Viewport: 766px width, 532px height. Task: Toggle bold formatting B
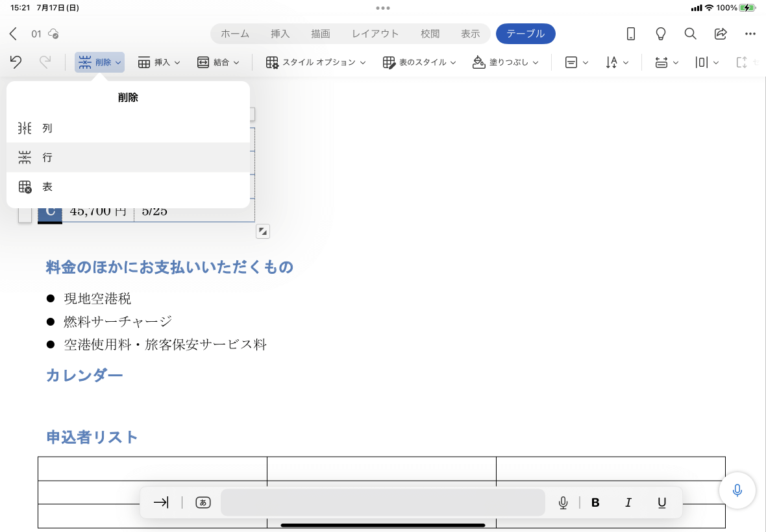595,502
